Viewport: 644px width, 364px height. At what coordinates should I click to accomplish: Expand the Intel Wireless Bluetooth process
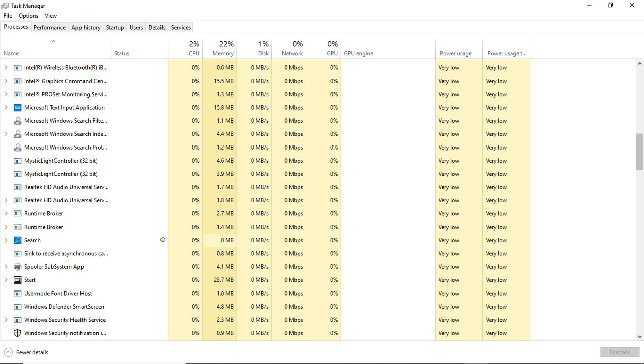point(6,67)
